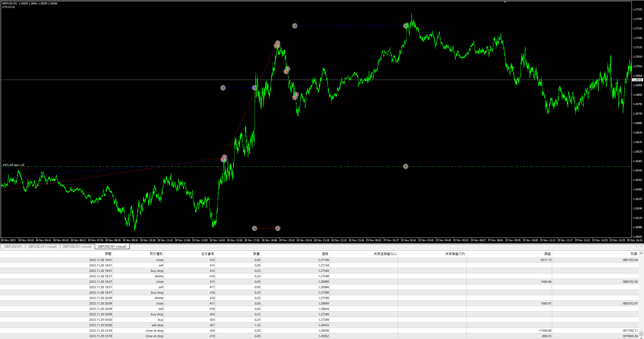Select the active GBPUSD,M1 (visual) tab
This screenshot has width=644, height=339.
click(x=112, y=247)
